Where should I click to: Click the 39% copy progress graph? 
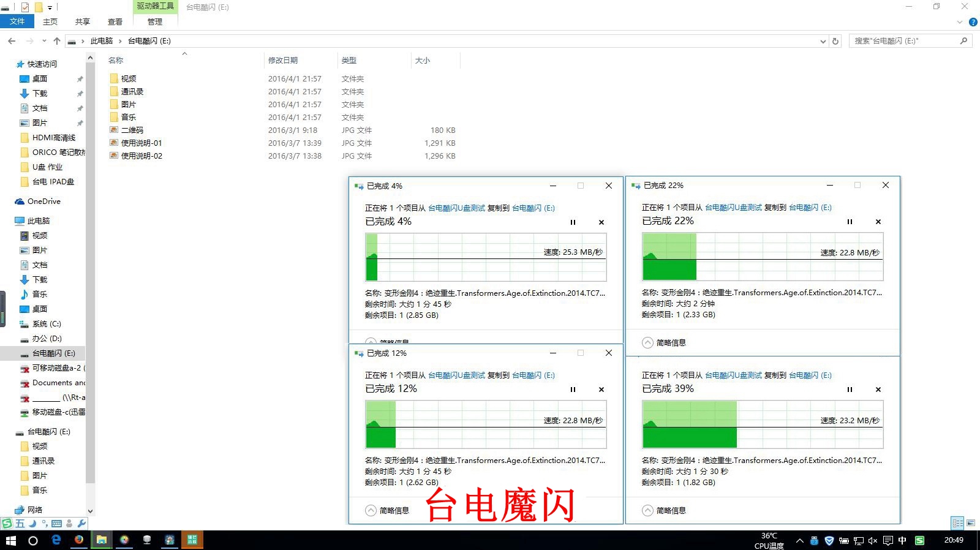tap(763, 424)
